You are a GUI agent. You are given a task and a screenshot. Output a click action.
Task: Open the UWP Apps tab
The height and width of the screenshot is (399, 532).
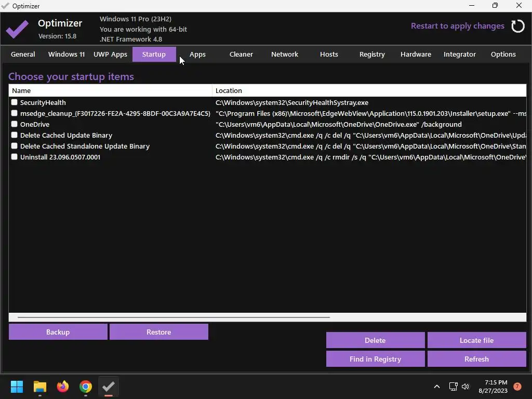pos(110,54)
